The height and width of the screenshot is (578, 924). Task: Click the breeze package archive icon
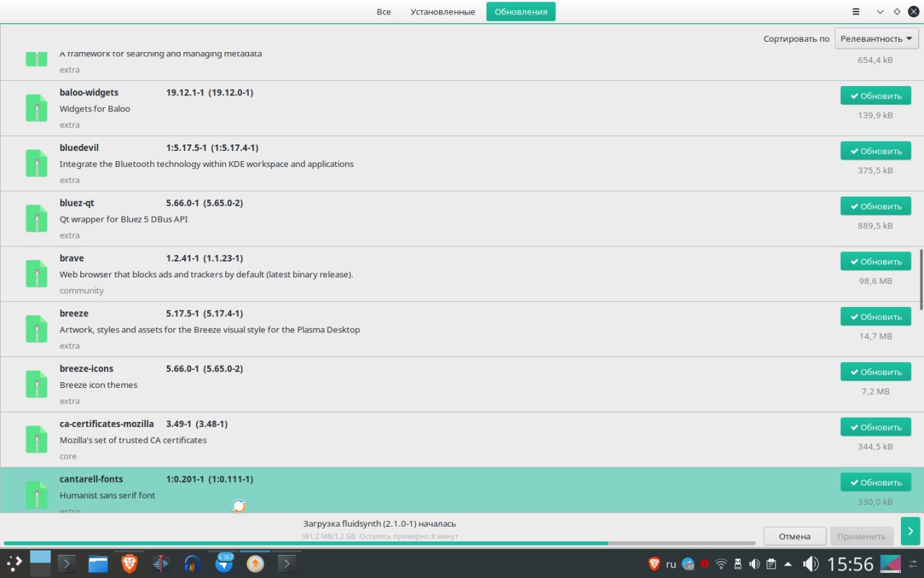pos(37,329)
